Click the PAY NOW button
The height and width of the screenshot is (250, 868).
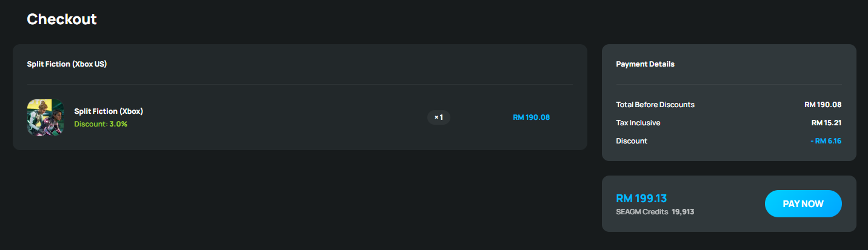(x=803, y=203)
